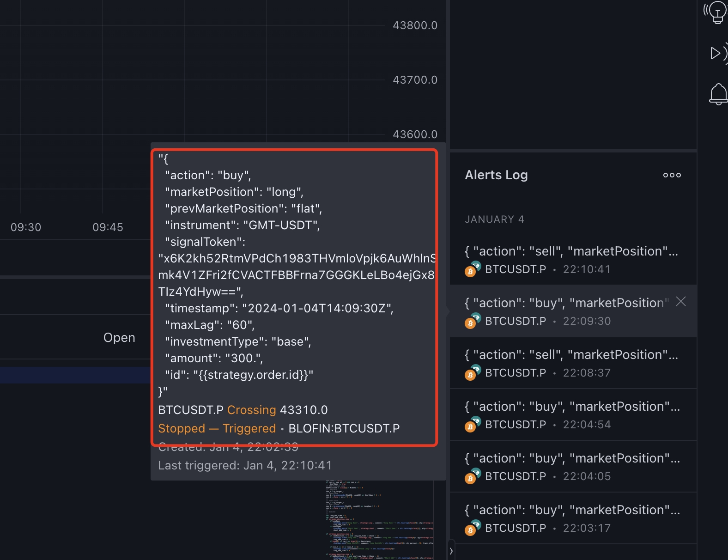Select the sell alert logged at 22:08:37
This screenshot has width=728, height=560.
click(573, 363)
